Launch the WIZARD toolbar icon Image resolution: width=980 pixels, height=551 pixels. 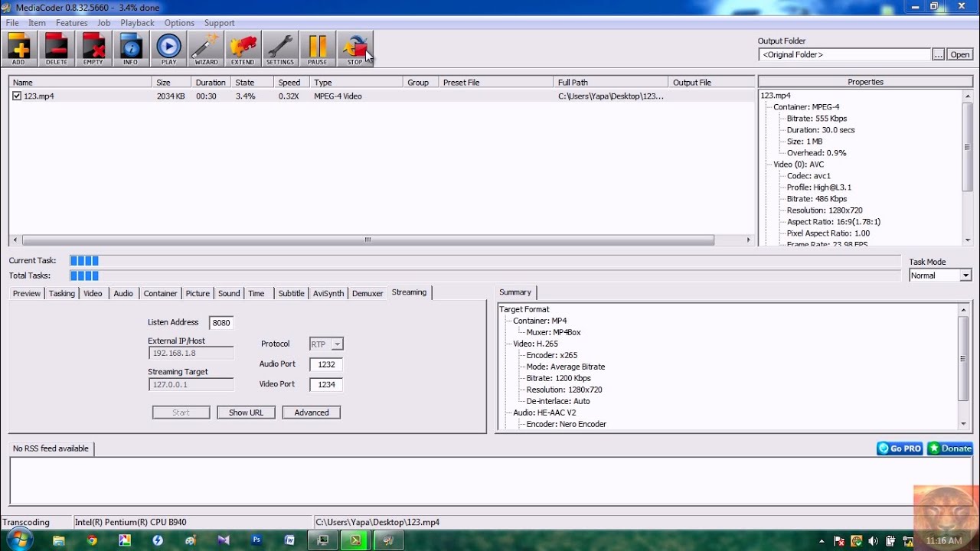point(206,49)
